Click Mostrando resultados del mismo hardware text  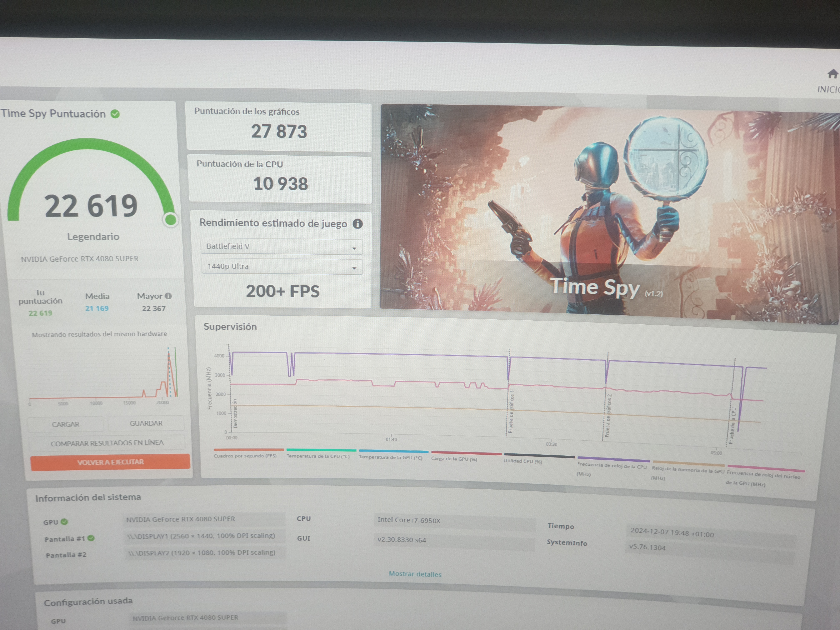click(100, 334)
